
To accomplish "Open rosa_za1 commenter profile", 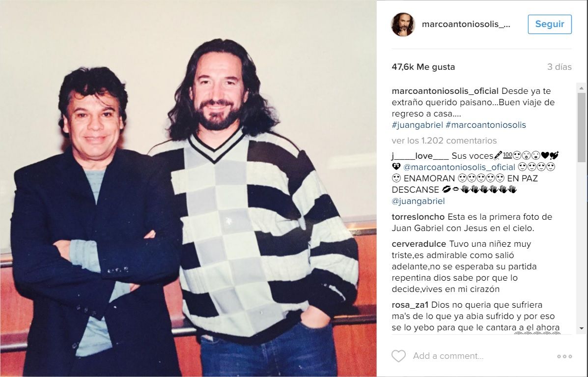I will [x=410, y=305].
